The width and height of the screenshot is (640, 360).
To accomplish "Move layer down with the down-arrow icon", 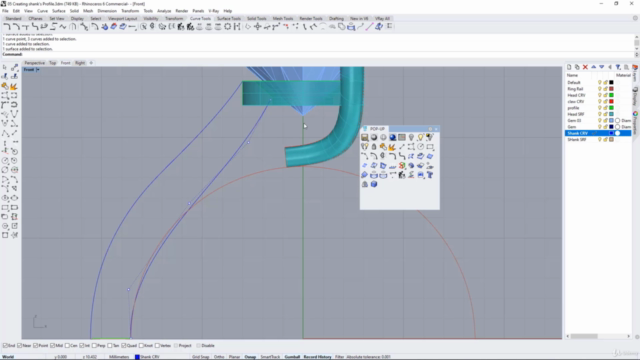I will [602, 67].
